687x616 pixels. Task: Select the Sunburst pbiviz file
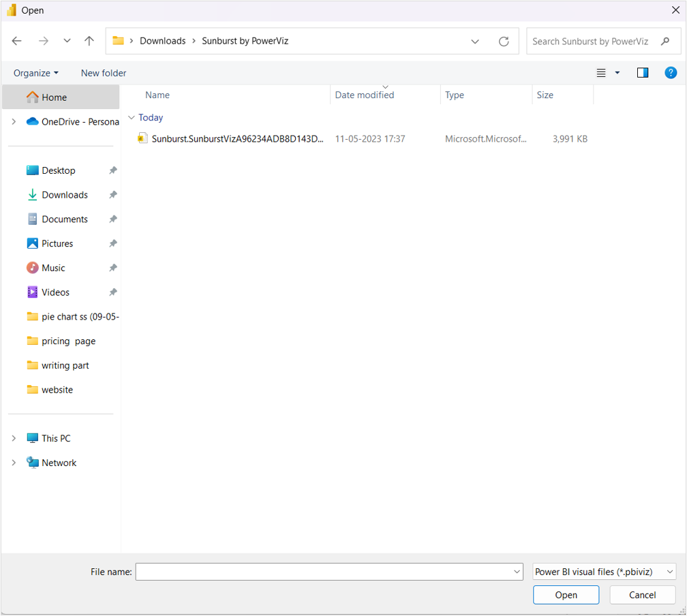(x=236, y=139)
